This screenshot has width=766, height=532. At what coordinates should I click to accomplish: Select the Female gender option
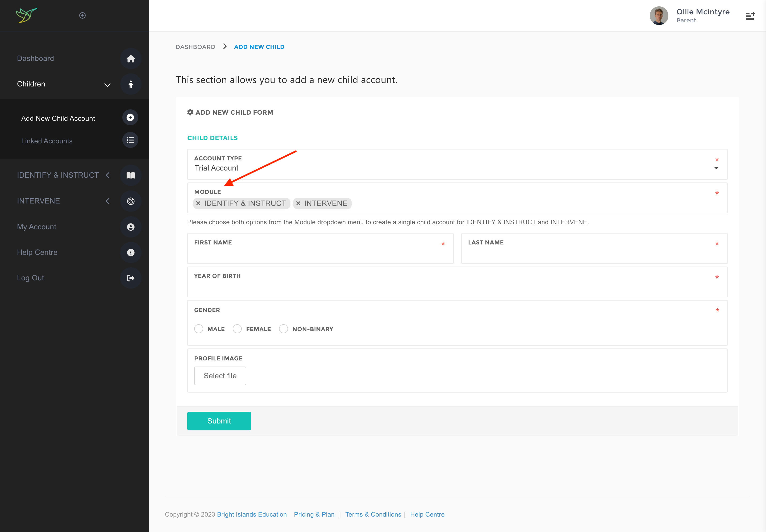click(x=237, y=329)
